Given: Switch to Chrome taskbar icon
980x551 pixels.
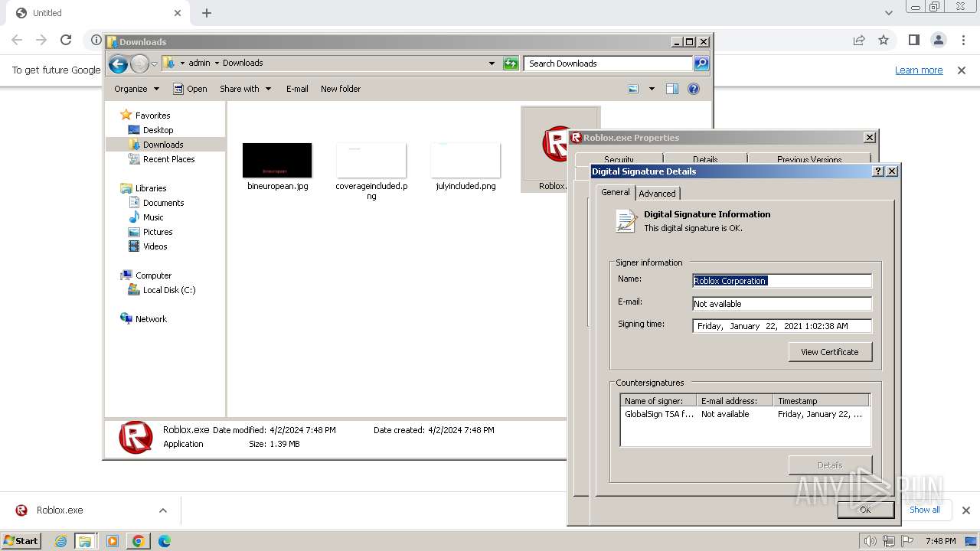Looking at the screenshot, I should coord(138,541).
